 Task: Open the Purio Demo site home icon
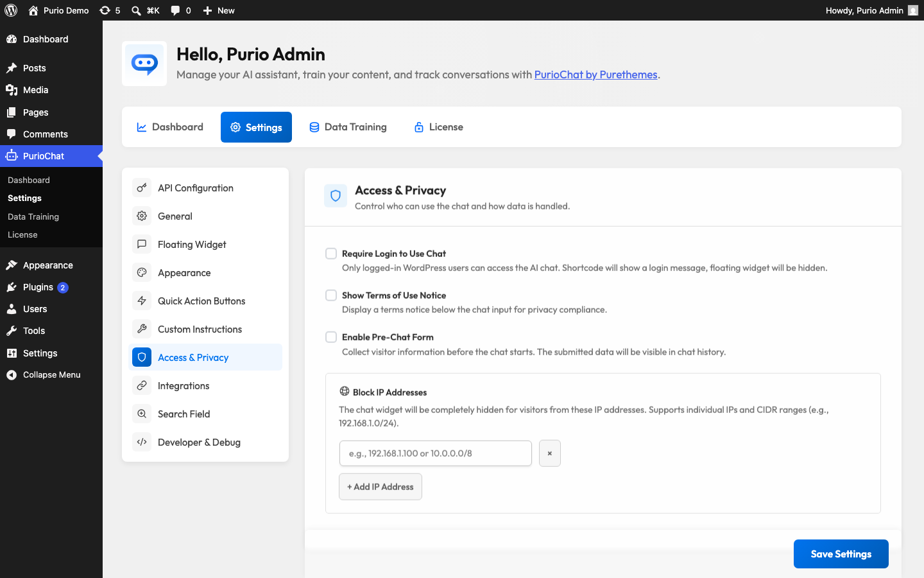click(33, 10)
